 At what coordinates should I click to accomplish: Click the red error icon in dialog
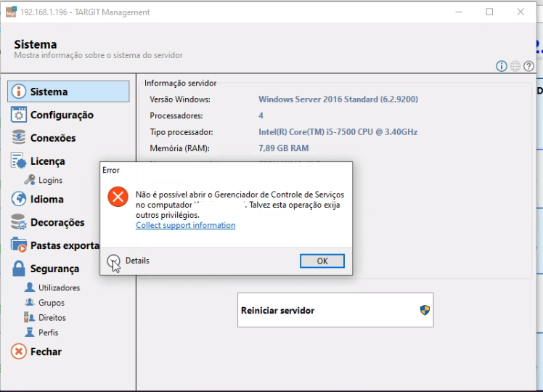118,197
